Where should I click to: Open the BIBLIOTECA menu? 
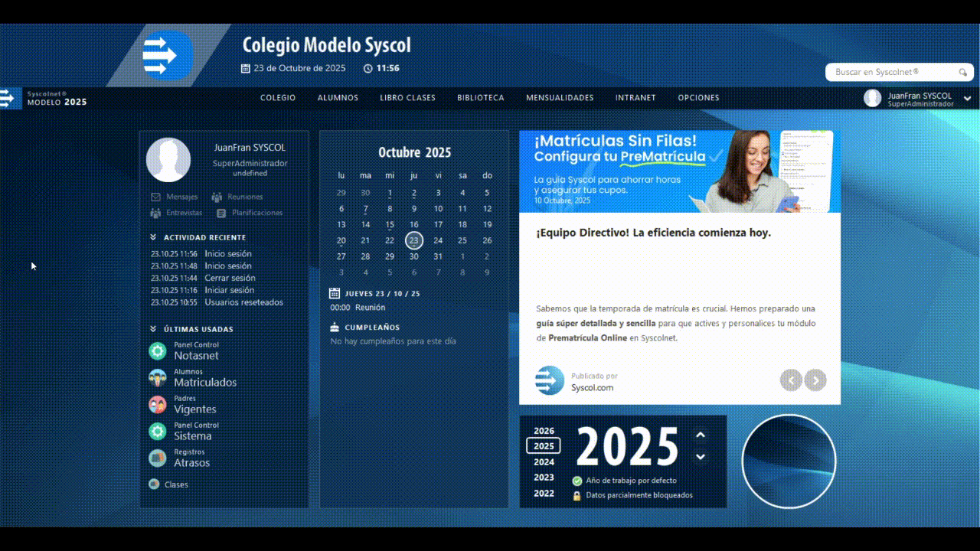(x=481, y=98)
